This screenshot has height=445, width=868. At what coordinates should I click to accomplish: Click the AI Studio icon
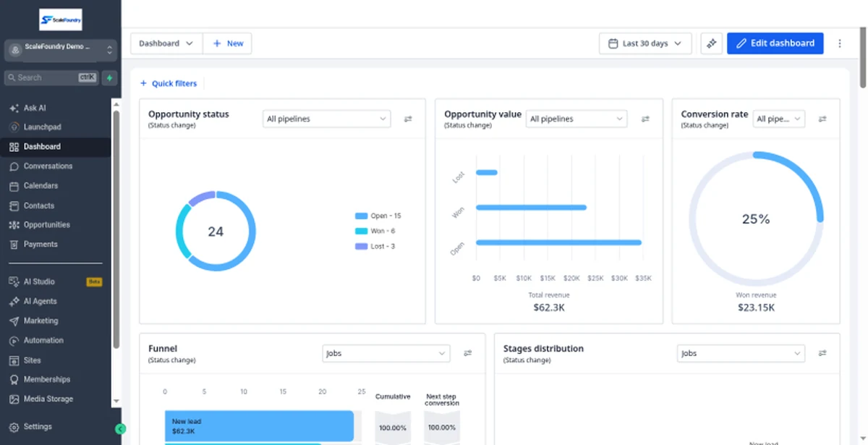pyautogui.click(x=14, y=281)
